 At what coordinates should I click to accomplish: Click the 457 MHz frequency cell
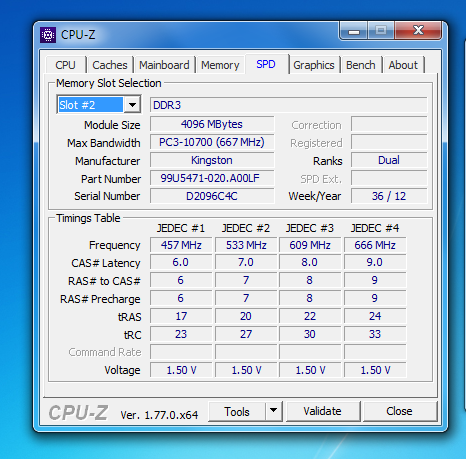tap(181, 245)
